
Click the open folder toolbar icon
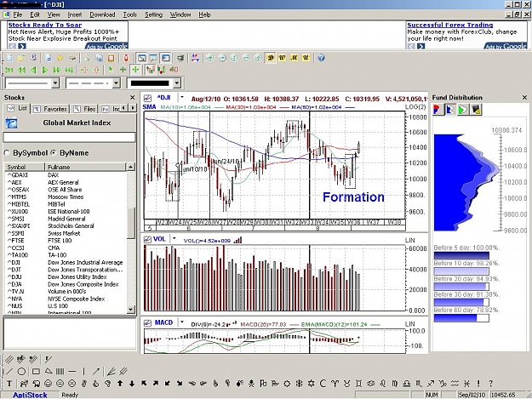(21, 58)
